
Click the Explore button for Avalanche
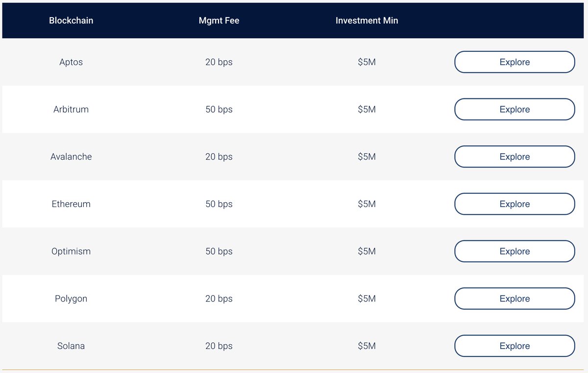click(x=514, y=157)
